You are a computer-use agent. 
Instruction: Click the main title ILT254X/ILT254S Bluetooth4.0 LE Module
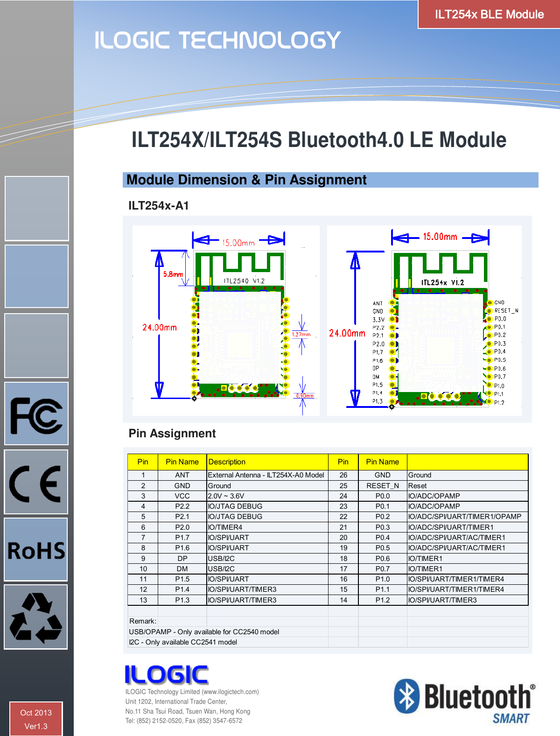319,140
